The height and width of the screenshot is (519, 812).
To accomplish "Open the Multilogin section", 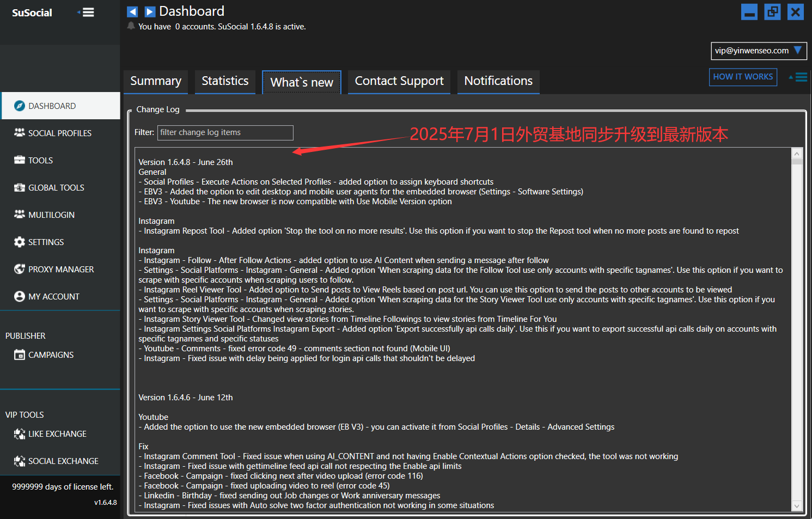I will 60,215.
